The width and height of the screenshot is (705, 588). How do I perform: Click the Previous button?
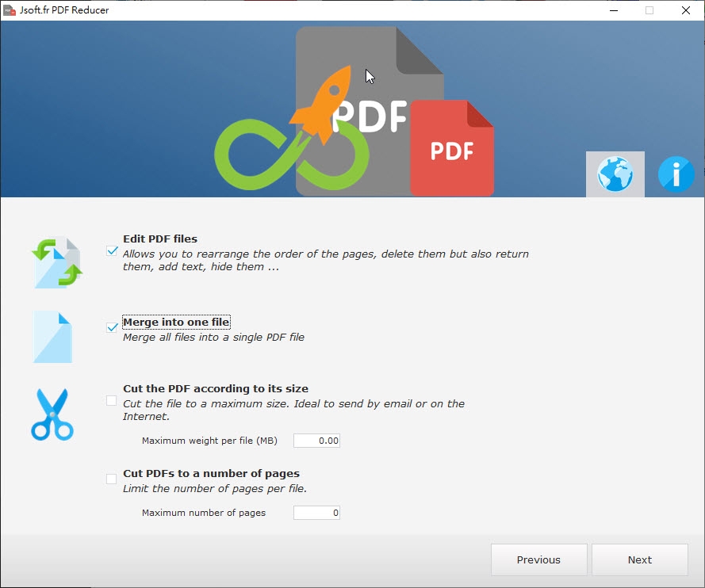coord(538,559)
